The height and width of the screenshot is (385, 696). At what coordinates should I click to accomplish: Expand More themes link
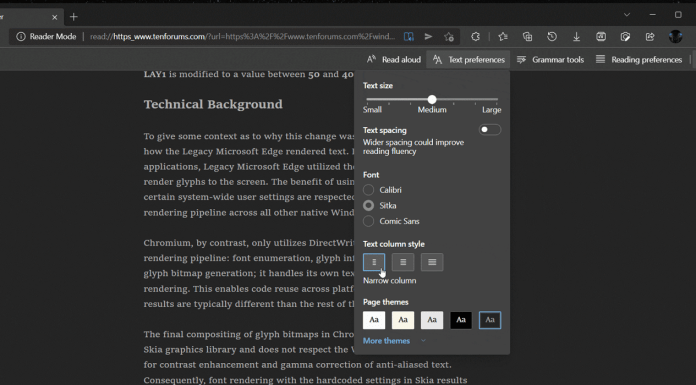point(386,341)
